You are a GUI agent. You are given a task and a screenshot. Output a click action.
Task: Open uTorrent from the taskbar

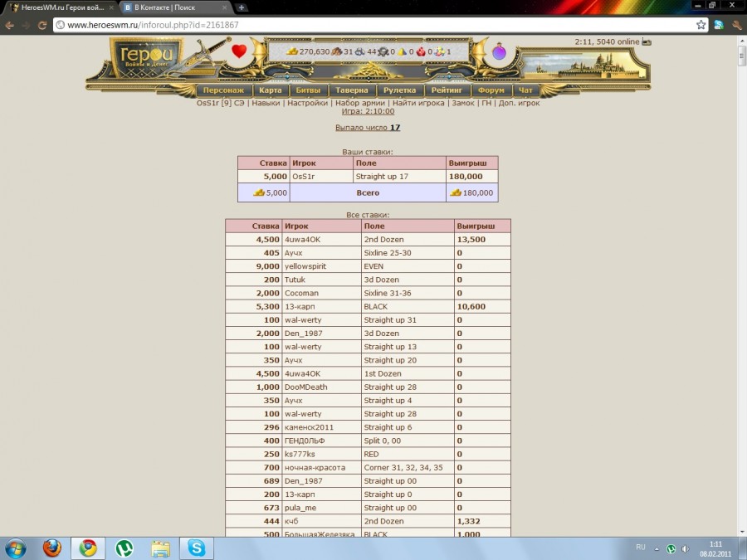(124, 548)
